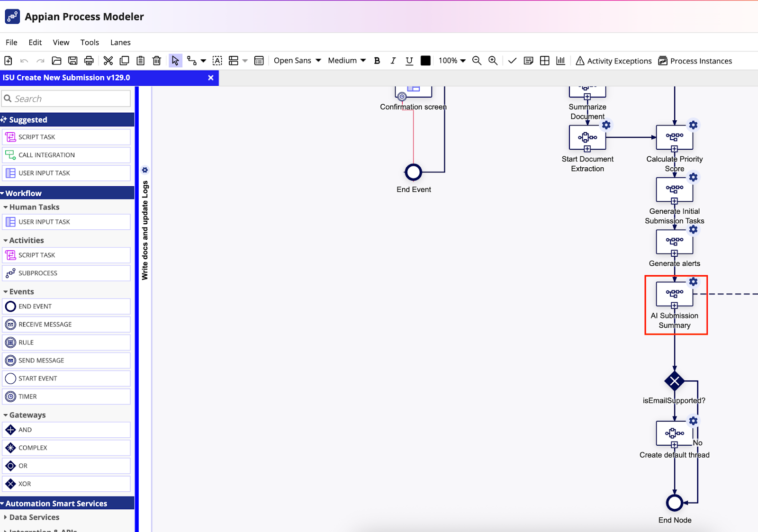Select the isEmailSupported? gateway diamond
This screenshot has height=532, width=758.
click(675, 381)
